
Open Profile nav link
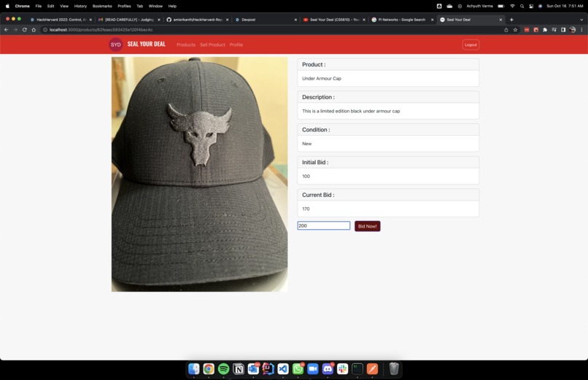pyautogui.click(x=236, y=44)
